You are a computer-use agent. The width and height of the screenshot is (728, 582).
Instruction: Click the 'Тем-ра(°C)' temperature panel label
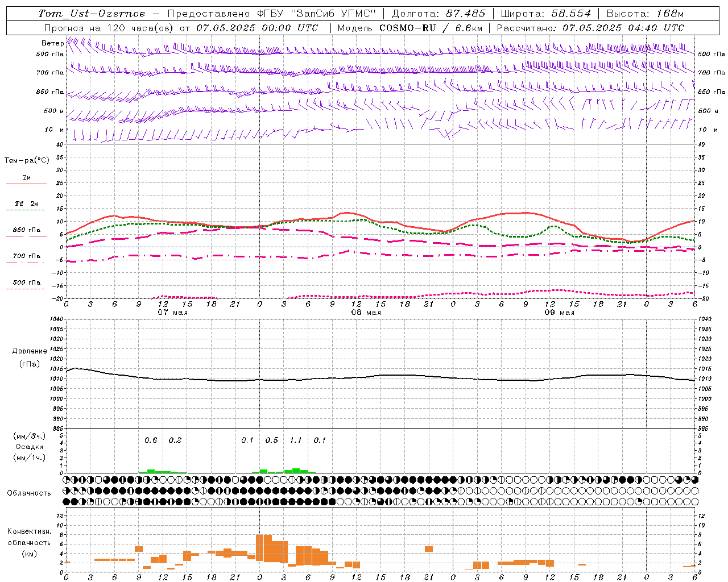pos(27,161)
